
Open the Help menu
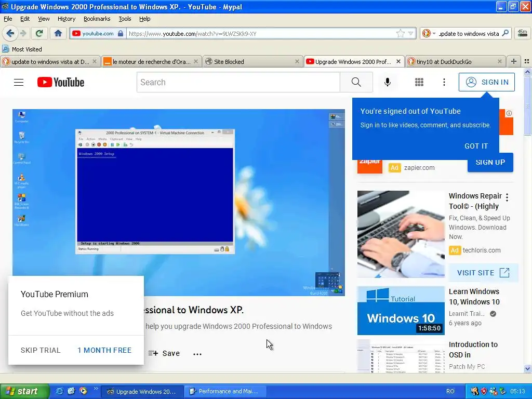[x=144, y=19]
